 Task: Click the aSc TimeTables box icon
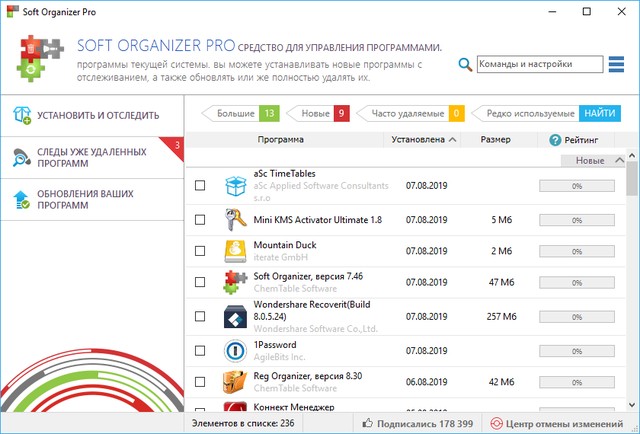pos(236,186)
